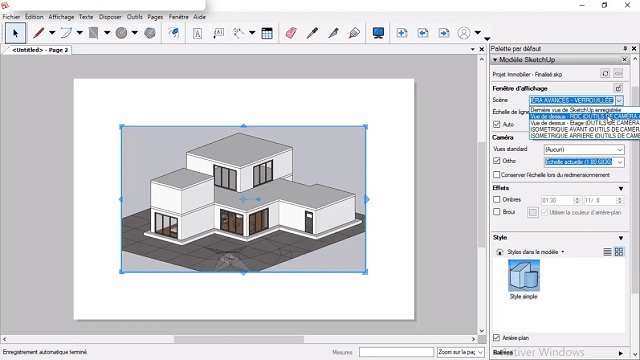Pin the Palette par défaut tray
Viewport: 640px width, 360px height.
point(625,49)
